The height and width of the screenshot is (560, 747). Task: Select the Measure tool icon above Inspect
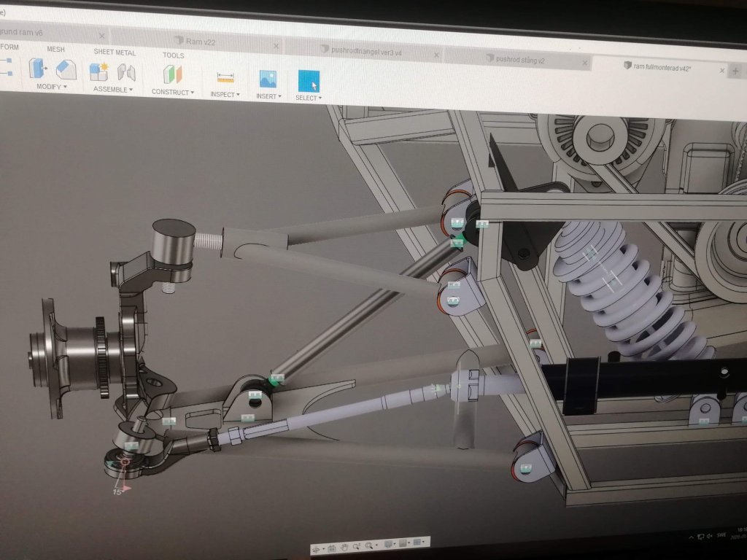coord(225,77)
